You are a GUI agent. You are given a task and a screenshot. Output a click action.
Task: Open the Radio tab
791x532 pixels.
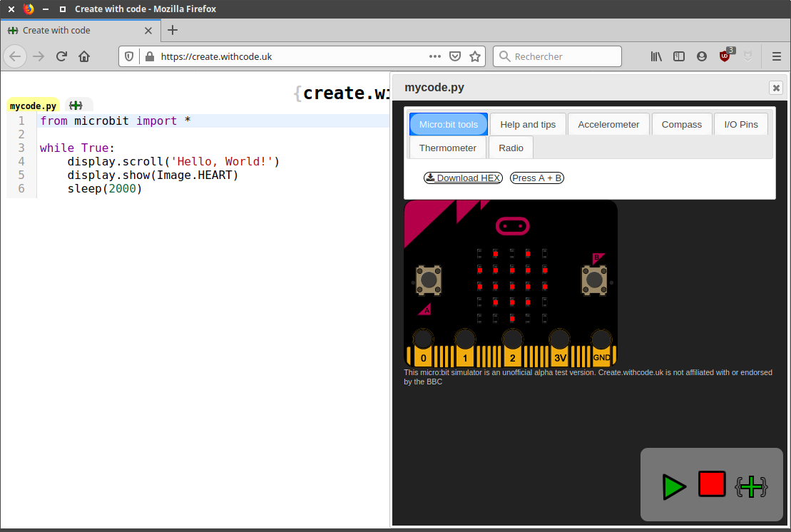pos(511,148)
